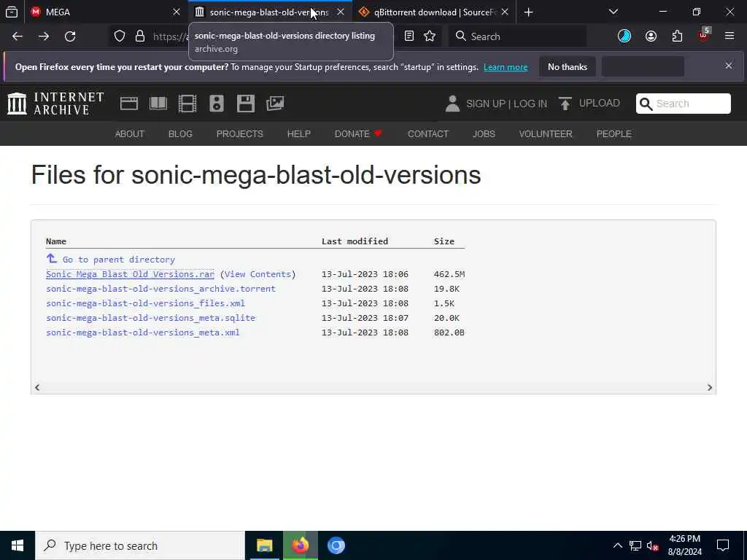Viewport: 747px width, 560px height.
Task: Select the sonic-mega-blast-old-versions tab
Action: [269, 12]
